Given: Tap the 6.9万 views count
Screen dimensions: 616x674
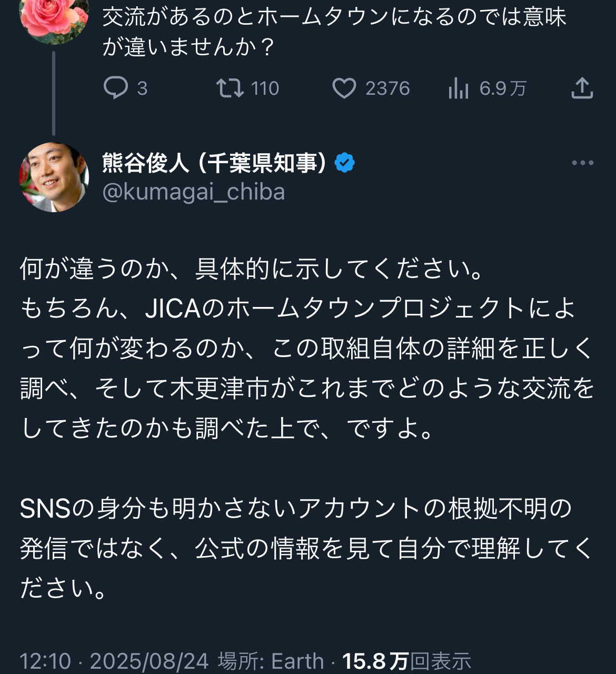Looking at the screenshot, I should pyautogui.click(x=502, y=88).
